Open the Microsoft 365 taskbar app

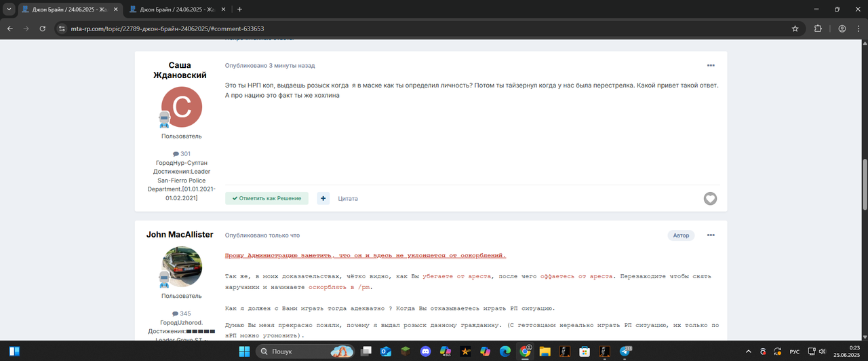(446, 351)
